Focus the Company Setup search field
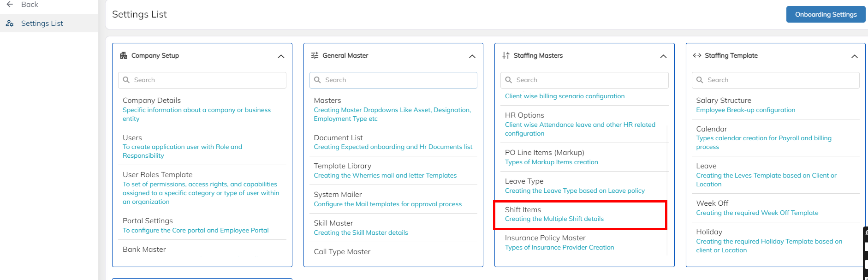 (202, 80)
